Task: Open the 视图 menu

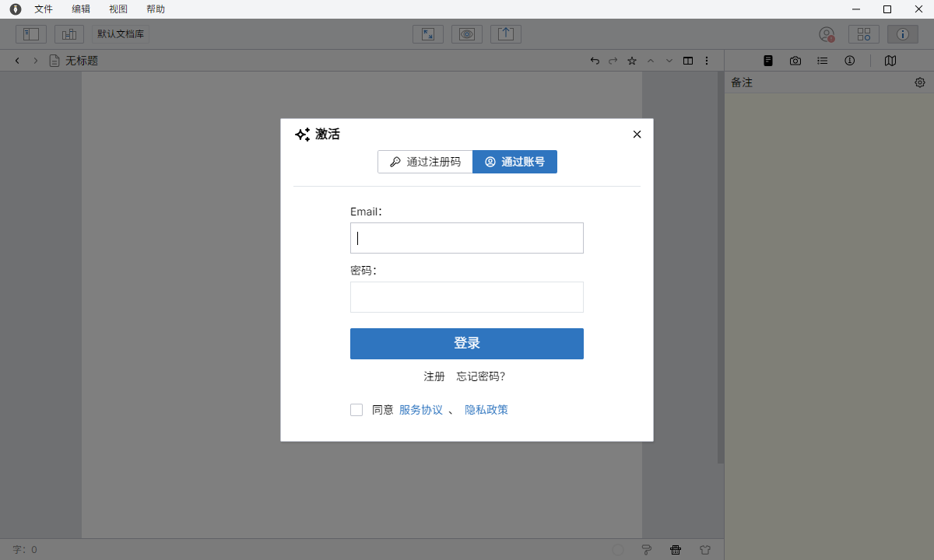Action: (118, 9)
